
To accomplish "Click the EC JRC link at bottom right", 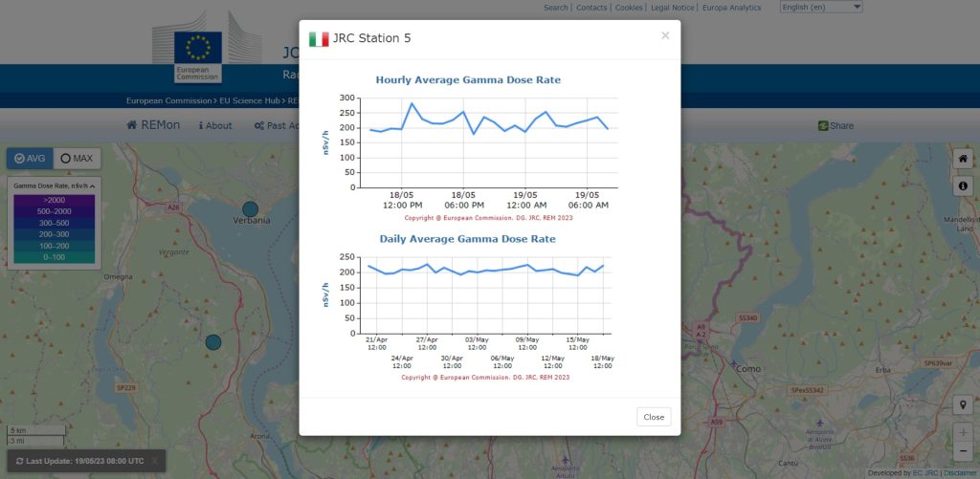I will pos(926,473).
